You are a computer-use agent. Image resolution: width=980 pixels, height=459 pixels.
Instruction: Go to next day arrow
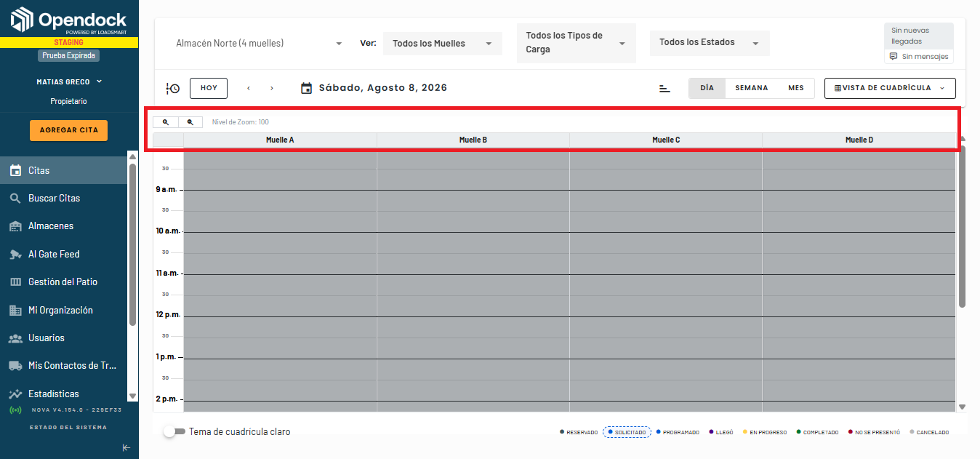(x=272, y=88)
